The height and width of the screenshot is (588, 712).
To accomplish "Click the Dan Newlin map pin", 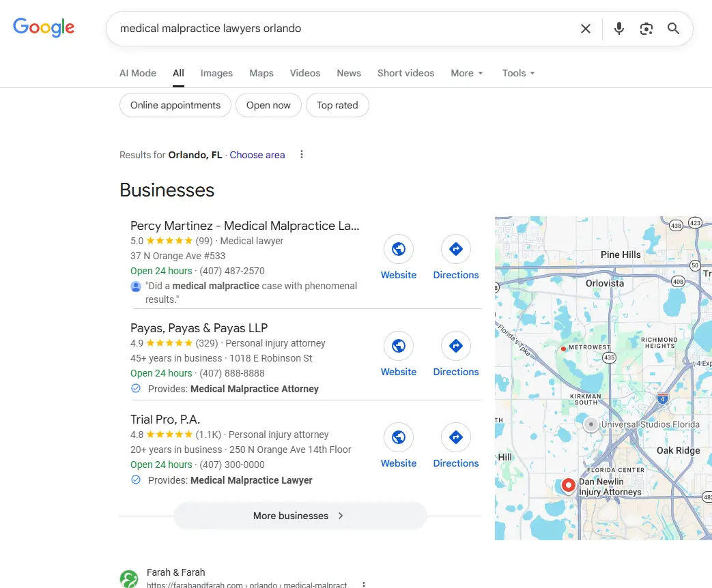I will click(567, 486).
